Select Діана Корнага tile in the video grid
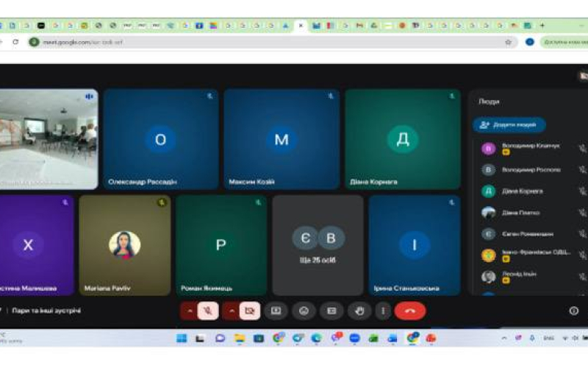 pos(403,139)
